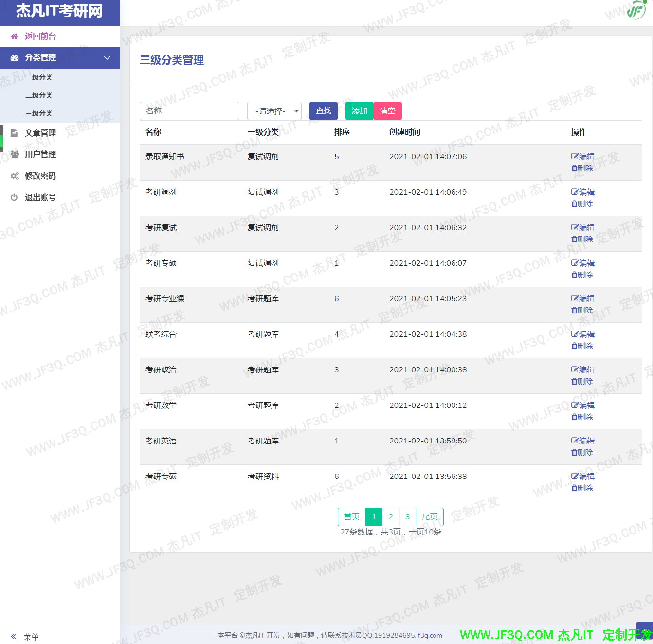Focus the 名称 search input field
The width and height of the screenshot is (653, 644).
click(x=189, y=111)
